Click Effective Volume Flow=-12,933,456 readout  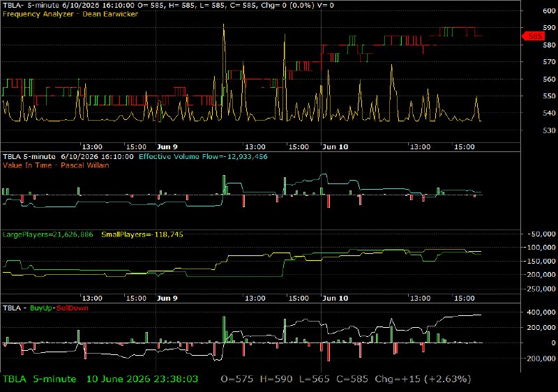(x=203, y=156)
